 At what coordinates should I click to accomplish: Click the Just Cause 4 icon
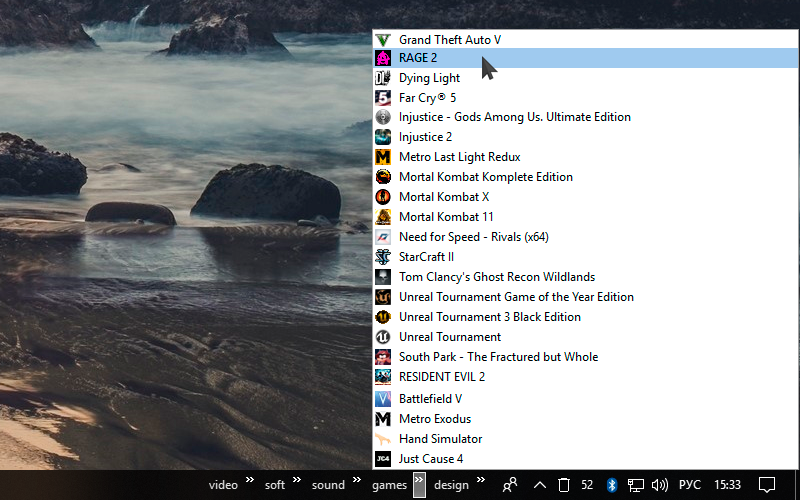[383, 459]
